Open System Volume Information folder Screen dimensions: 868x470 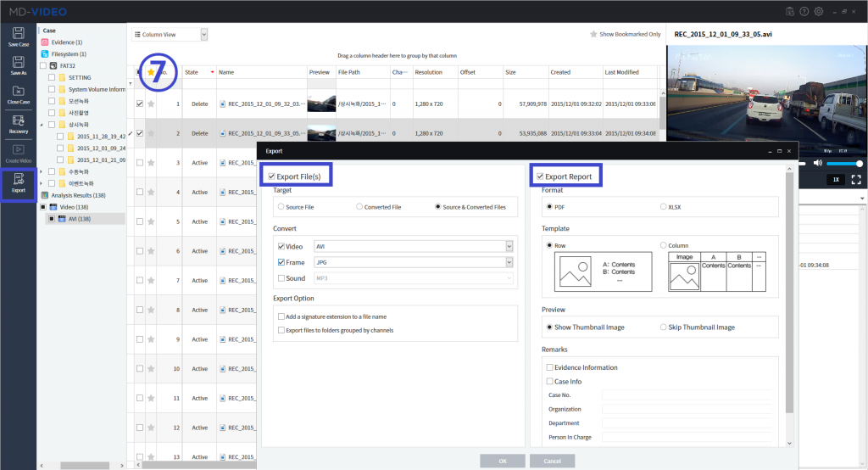[x=97, y=89]
